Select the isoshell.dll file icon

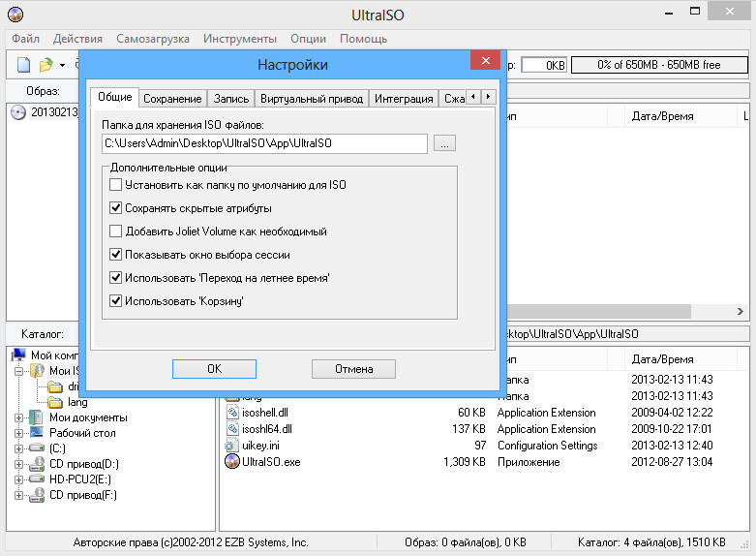[x=231, y=413]
